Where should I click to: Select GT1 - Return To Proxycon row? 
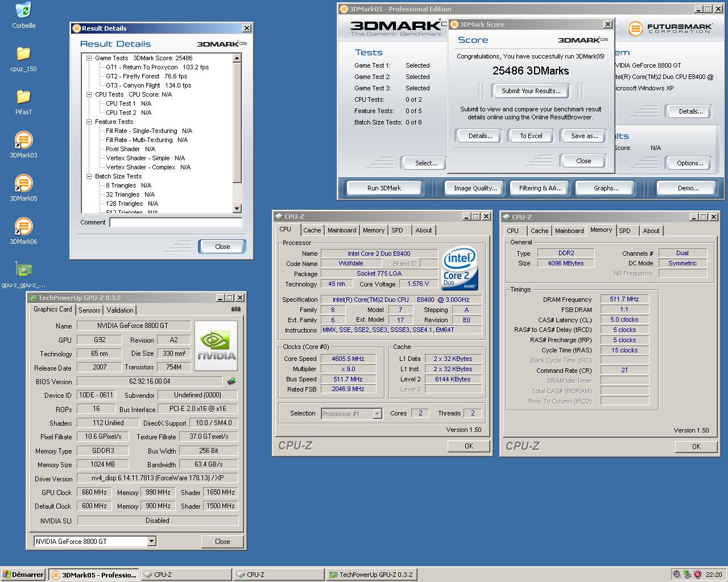(x=158, y=67)
